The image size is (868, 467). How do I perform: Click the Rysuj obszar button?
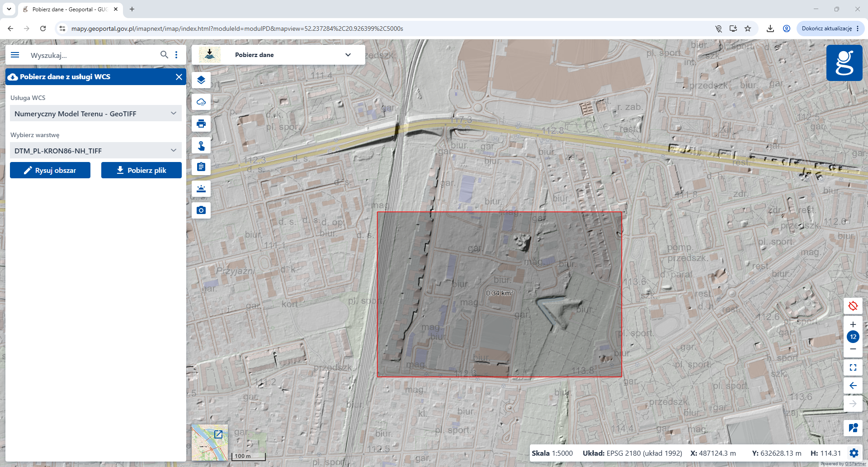pyautogui.click(x=50, y=170)
